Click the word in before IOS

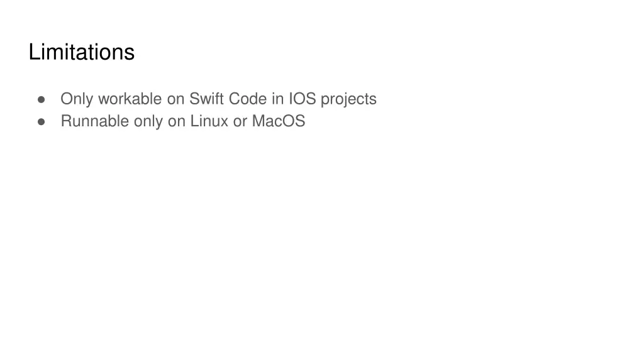[x=277, y=99]
